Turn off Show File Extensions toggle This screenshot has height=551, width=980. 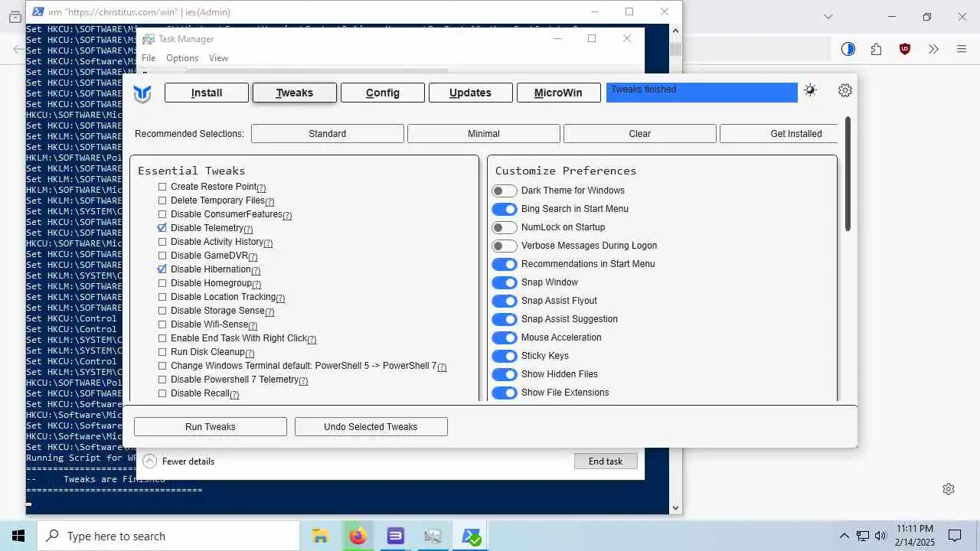pyautogui.click(x=505, y=393)
